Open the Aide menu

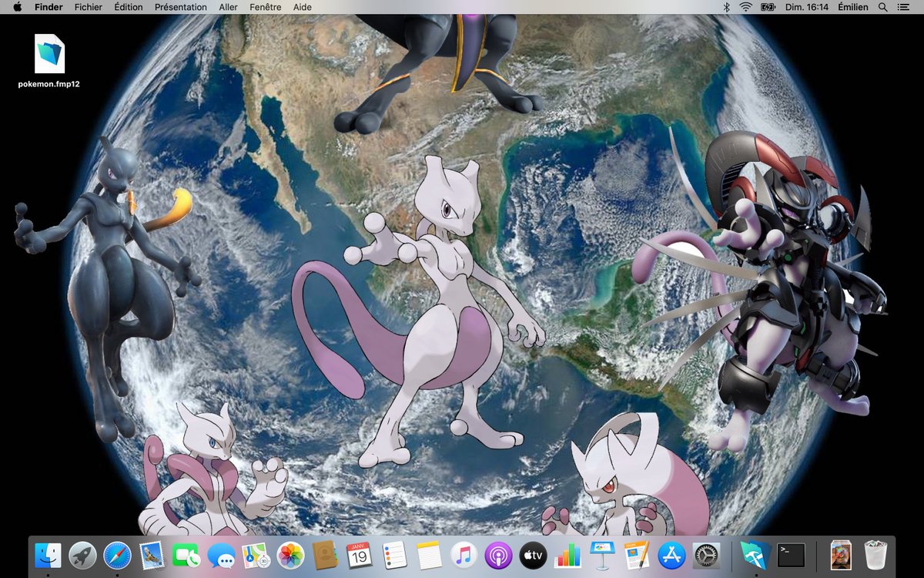pyautogui.click(x=303, y=7)
